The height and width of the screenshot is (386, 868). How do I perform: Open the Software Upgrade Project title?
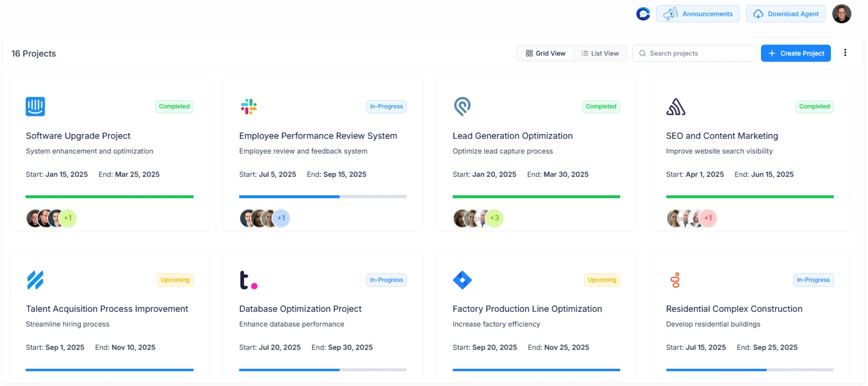78,136
